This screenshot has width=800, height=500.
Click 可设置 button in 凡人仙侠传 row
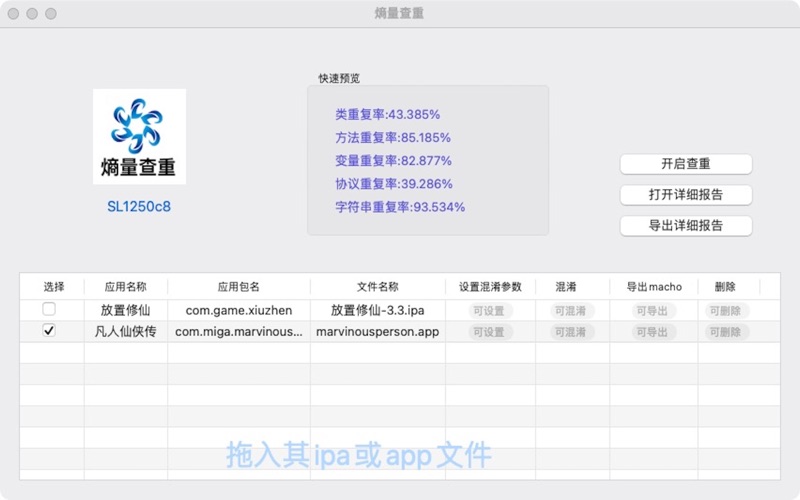489,332
